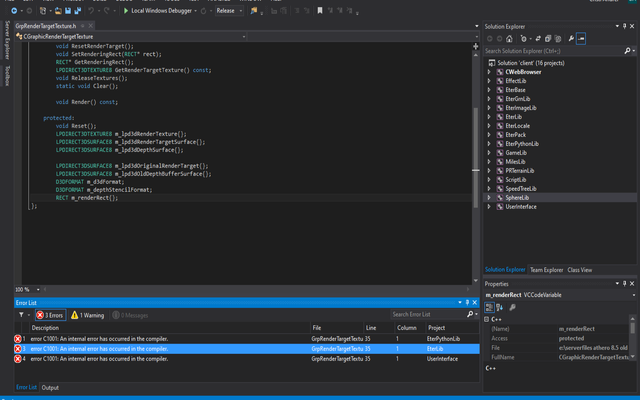The width and height of the screenshot is (640, 400).
Task: Toggle the 1 Warning filter button
Action: tap(87, 315)
